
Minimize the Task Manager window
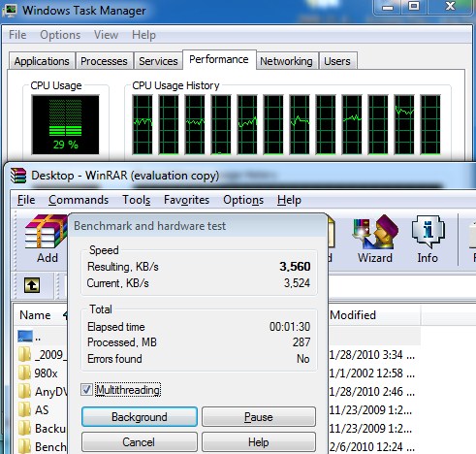[388, 7]
